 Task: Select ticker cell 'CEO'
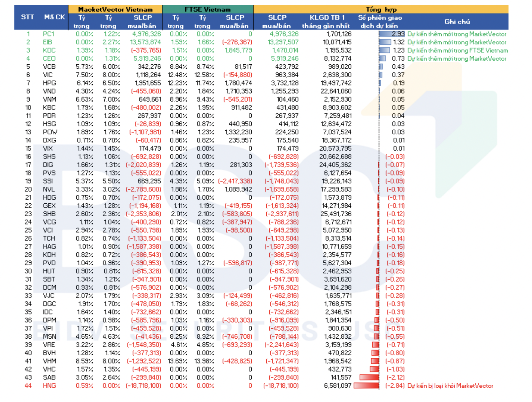(49, 58)
